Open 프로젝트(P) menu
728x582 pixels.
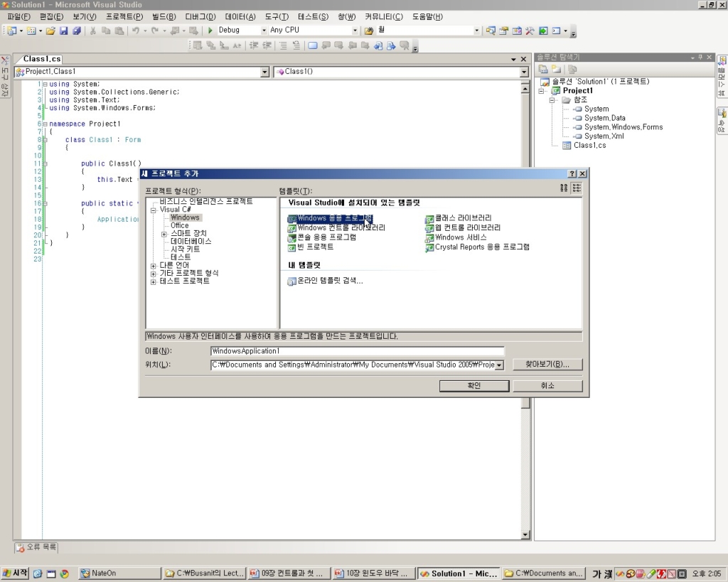124,17
